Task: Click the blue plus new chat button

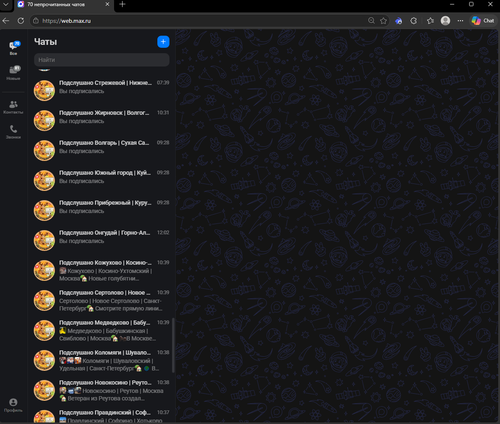Action: (x=163, y=42)
